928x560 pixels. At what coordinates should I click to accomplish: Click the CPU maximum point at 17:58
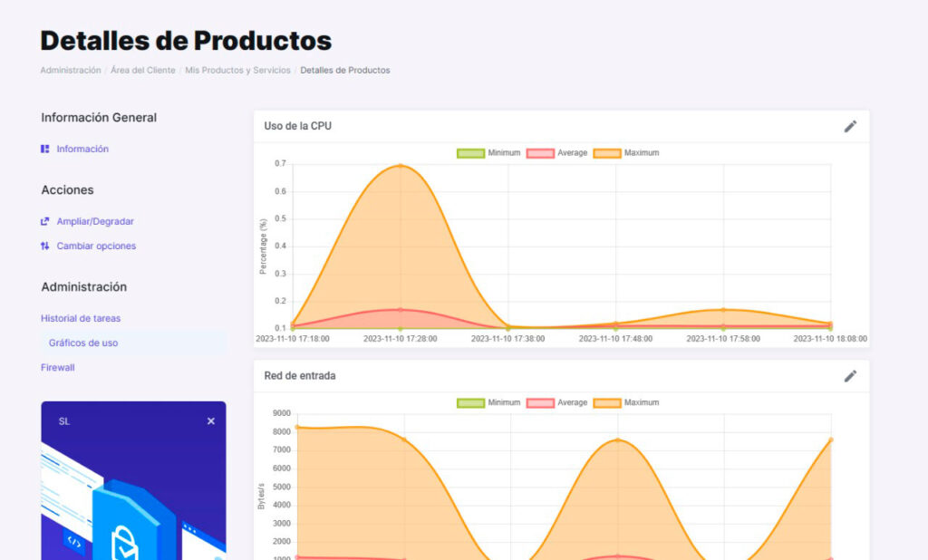coord(723,310)
